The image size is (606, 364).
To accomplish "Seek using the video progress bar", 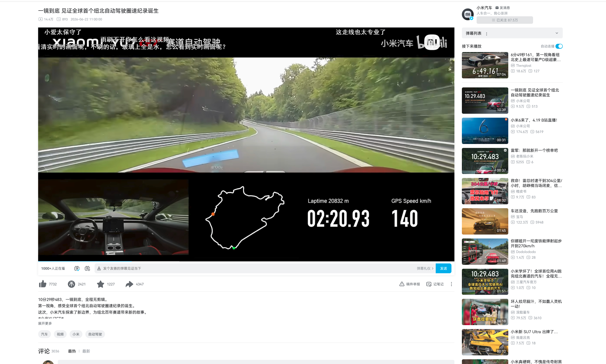I will coord(246,261).
